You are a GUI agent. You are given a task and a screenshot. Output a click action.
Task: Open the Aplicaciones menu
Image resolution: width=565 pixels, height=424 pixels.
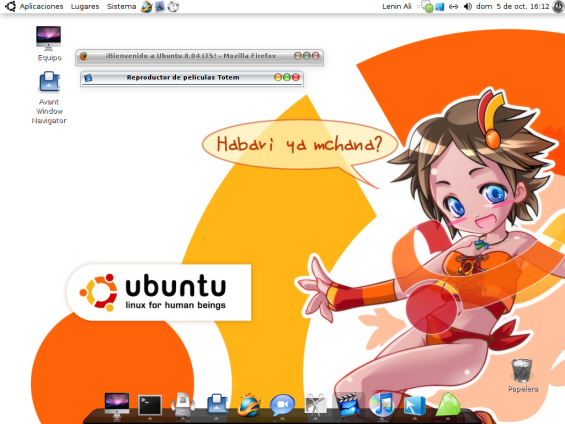41,6
